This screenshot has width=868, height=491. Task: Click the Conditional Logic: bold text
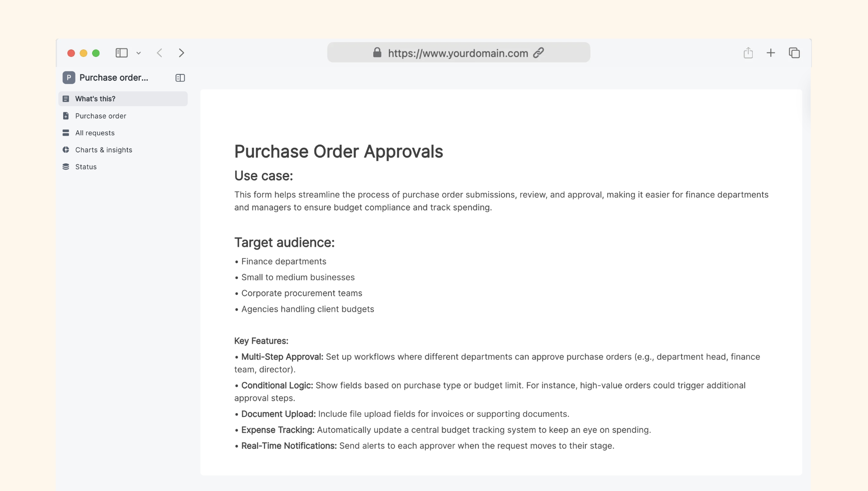pos(277,385)
